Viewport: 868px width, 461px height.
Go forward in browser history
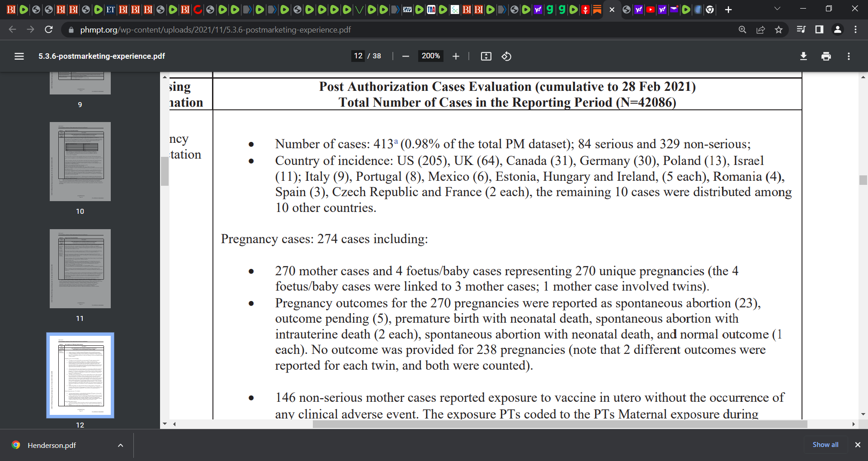click(x=30, y=29)
